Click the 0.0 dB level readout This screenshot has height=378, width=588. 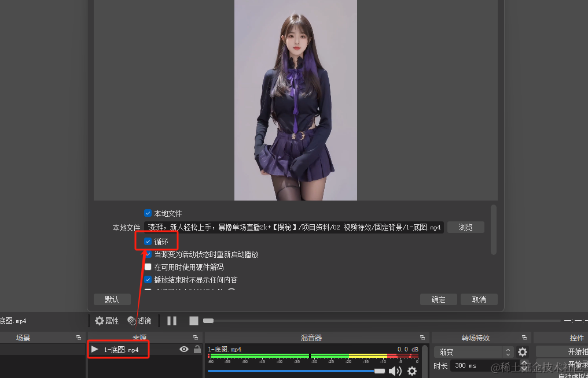coord(407,349)
